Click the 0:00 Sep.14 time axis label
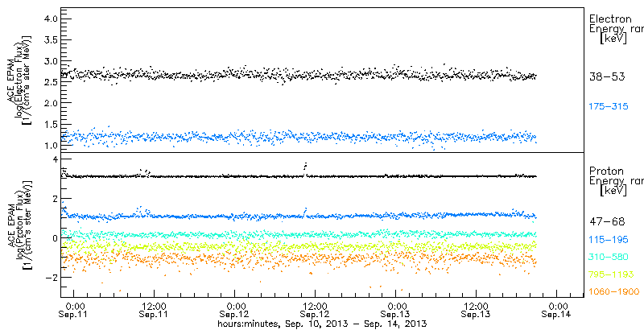Image resolution: width=644 pixels, height=330 pixels. click(x=557, y=311)
